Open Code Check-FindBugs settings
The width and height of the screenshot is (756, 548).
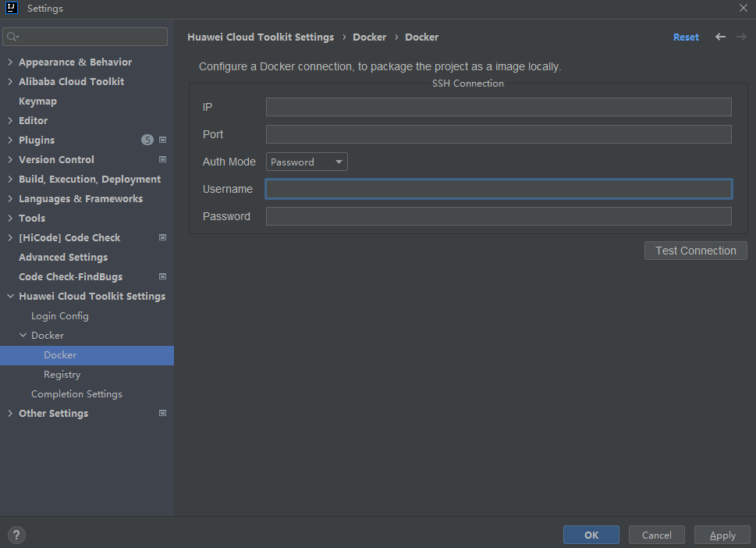(70, 276)
